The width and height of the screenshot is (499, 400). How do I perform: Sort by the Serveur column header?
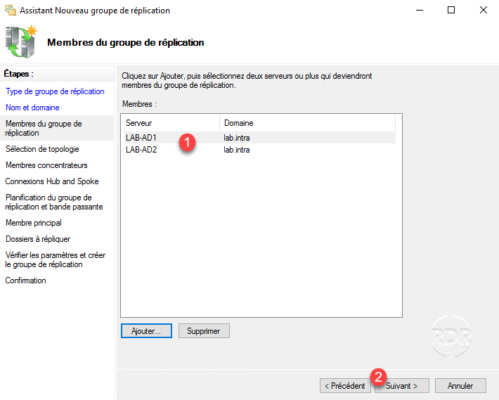coord(171,123)
